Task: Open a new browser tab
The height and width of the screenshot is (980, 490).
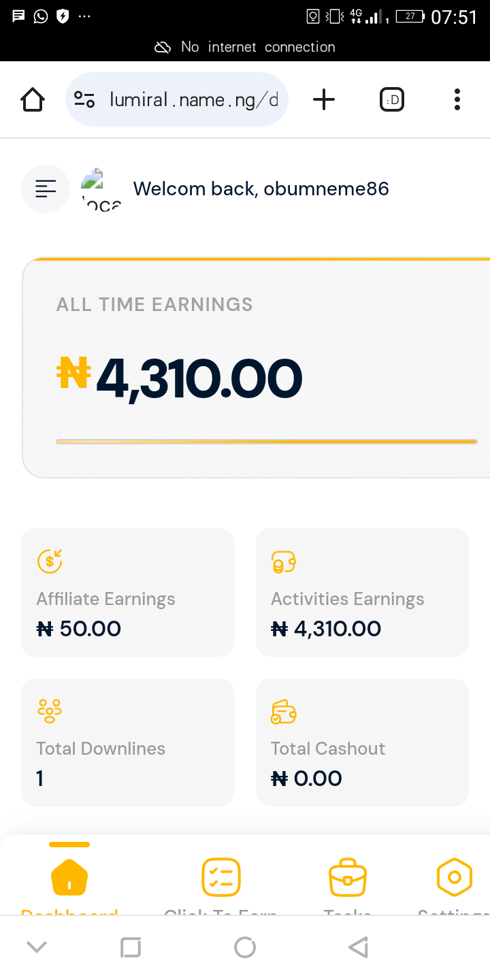Action: point(324,100)
